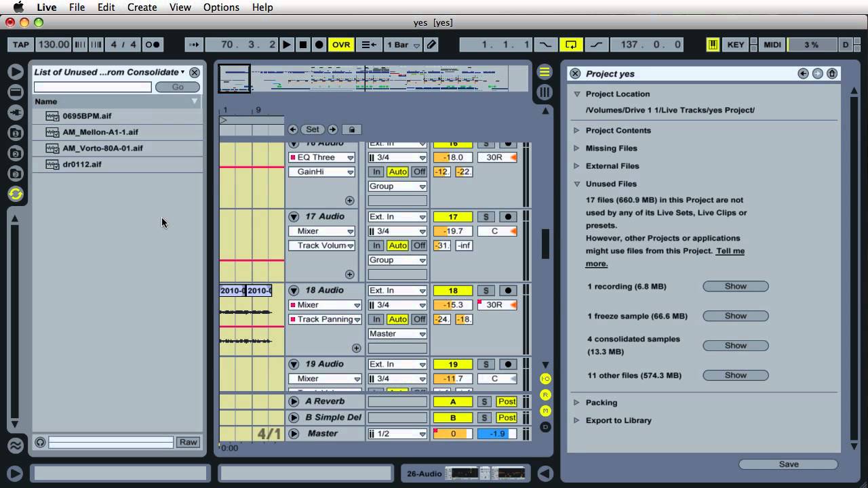Arm track 18 for recording
868x488 pixels.
[x=508, y=291]
